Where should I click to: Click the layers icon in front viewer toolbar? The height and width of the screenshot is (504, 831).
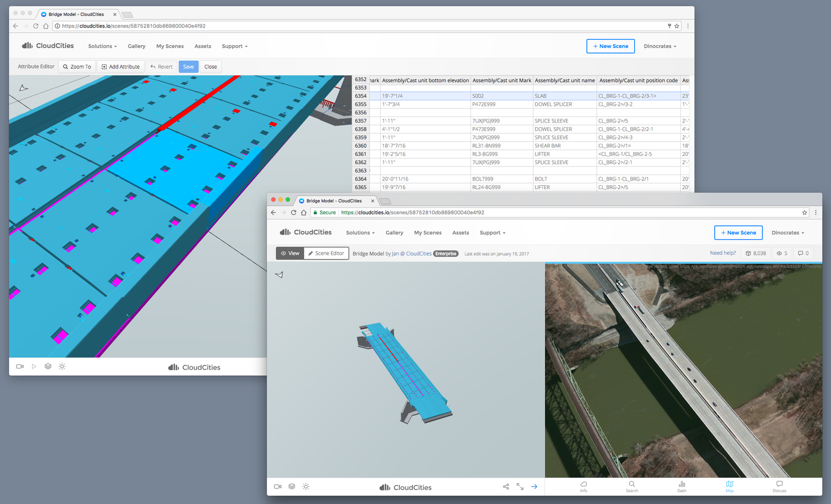click(x=292, y=486)
